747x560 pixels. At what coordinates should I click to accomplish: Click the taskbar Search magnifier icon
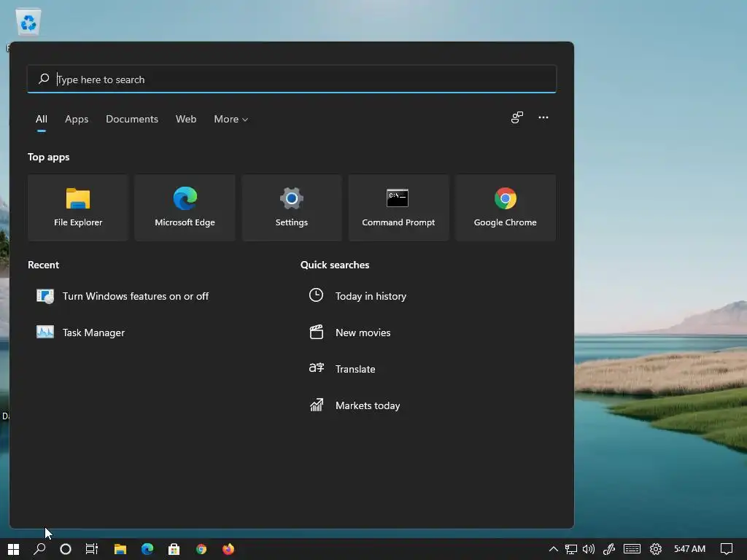click(39, 549)
